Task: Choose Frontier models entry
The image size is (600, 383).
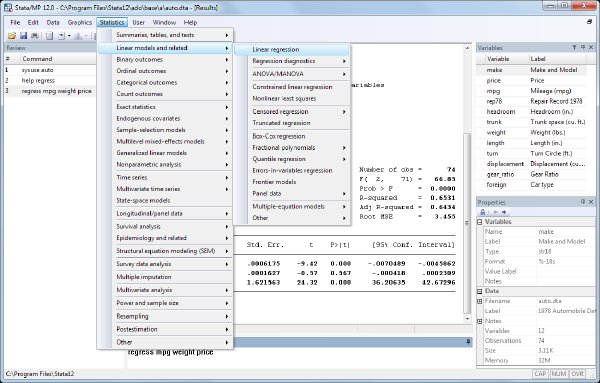Action: (292, 182)
